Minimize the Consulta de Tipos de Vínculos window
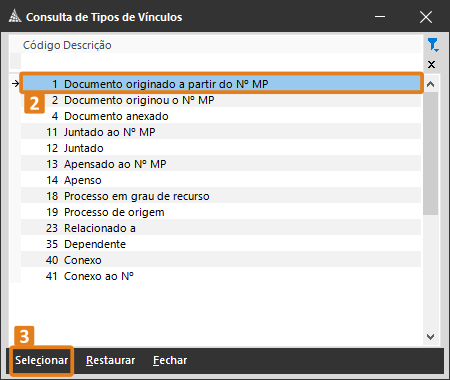This screenshot has width=450, height=380. [x=380, y=16]
